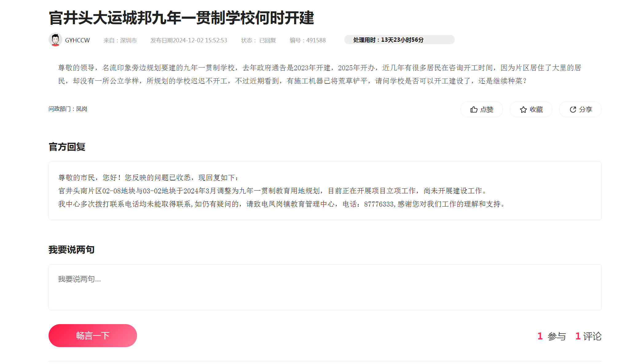Open GYHCCW username profile link
The height and width of the screenshot is (364, 626).
tap(77, 40)
